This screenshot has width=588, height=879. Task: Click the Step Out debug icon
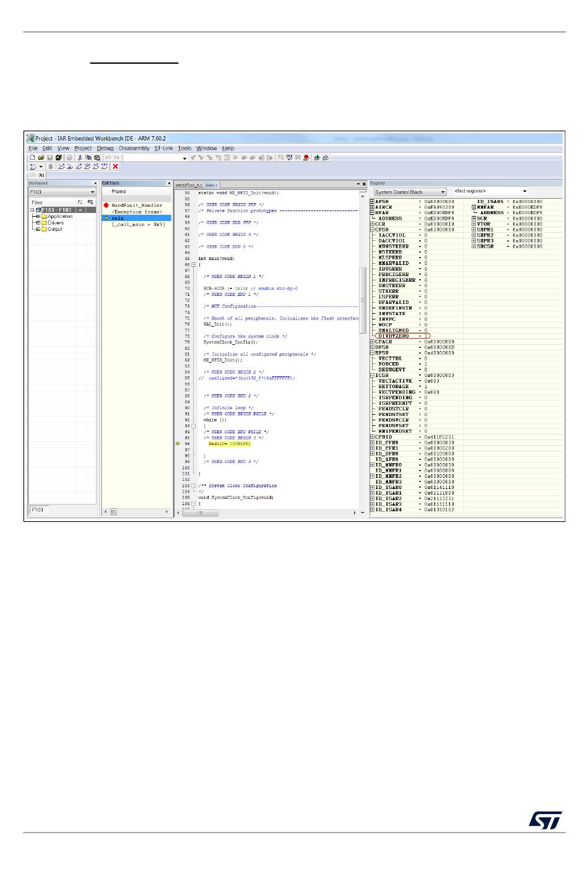click(x=79, y=167)
